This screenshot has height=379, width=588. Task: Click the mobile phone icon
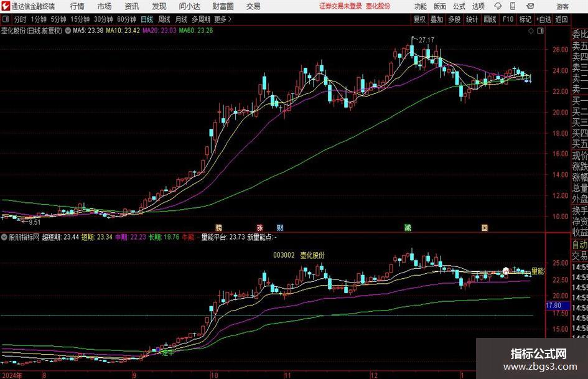click(513, 6)
